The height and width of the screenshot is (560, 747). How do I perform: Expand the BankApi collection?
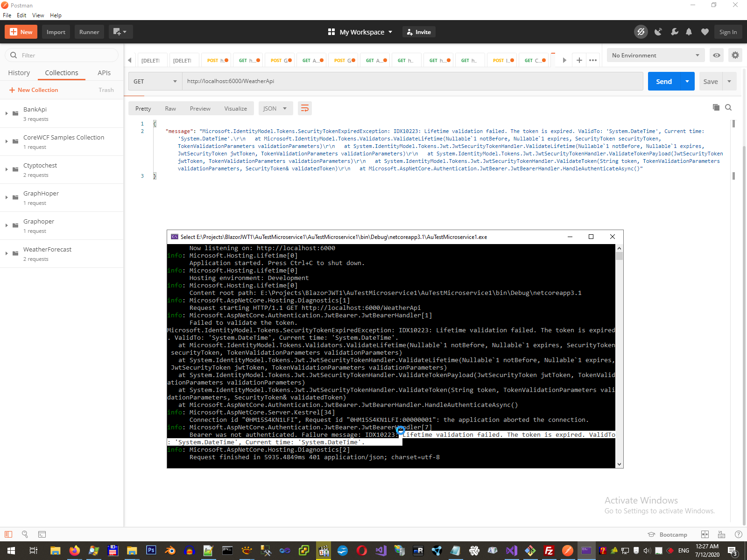7,113
